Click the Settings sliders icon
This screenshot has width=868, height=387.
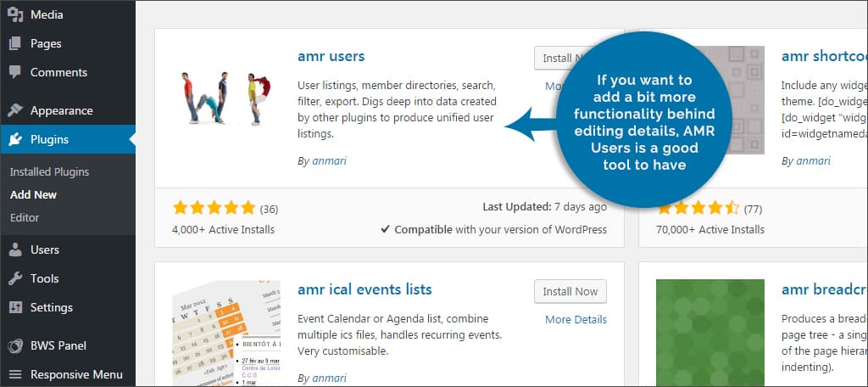click(x=15, y=307)
